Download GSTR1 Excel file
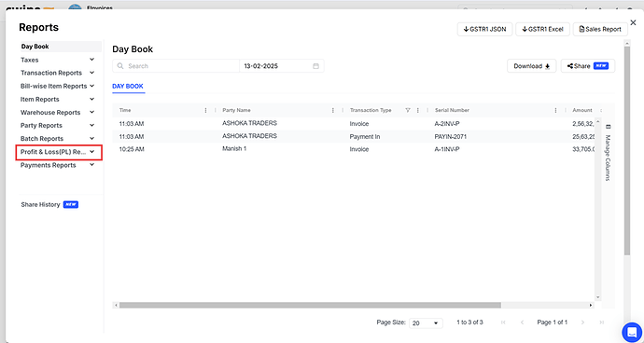The image size is (644, 343). point(542,30)
